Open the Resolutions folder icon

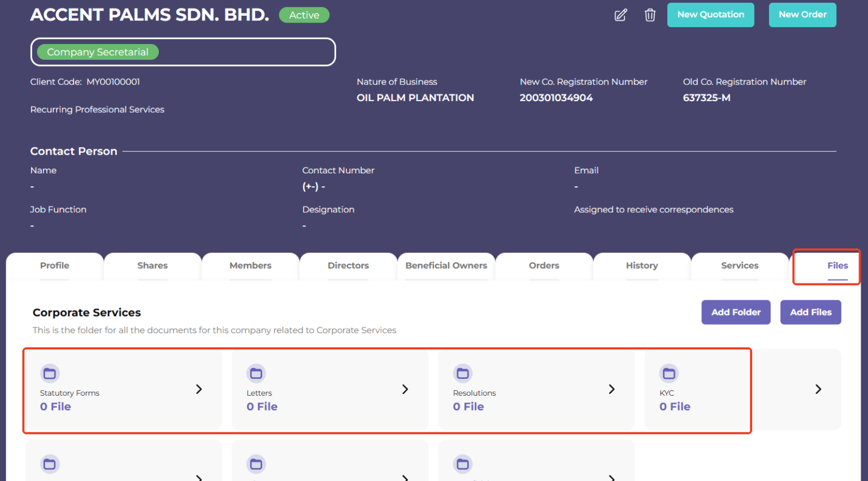[462, 373]
